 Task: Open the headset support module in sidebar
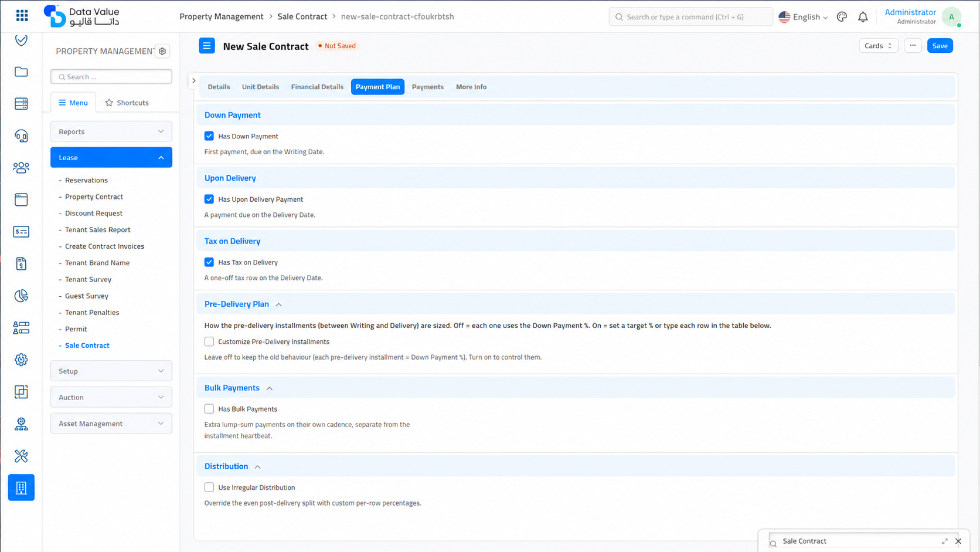(21, 136)
